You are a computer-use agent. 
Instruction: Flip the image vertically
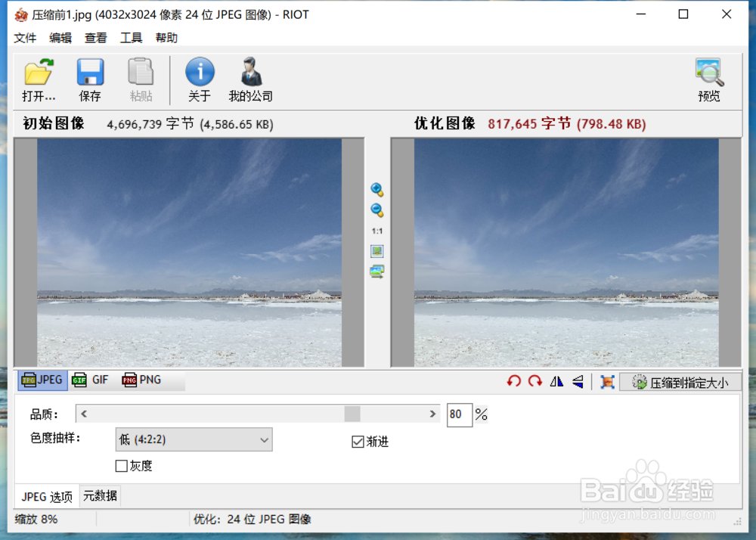click(x=578, y=382)
